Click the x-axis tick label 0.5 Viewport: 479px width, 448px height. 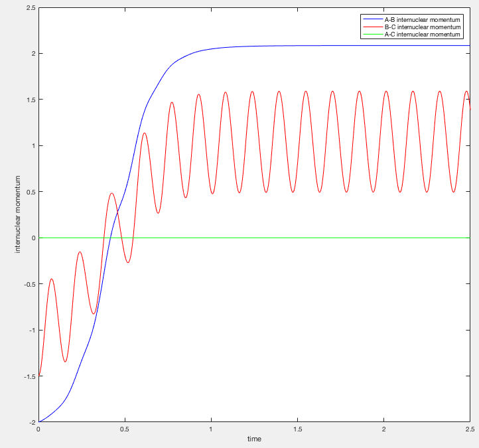[x=125, y=429]
